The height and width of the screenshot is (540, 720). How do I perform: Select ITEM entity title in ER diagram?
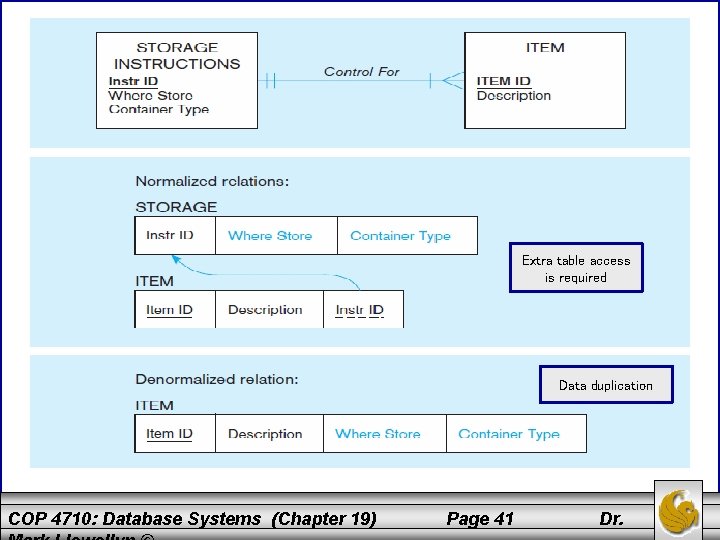pyautogui.click(x=545, y=47)
